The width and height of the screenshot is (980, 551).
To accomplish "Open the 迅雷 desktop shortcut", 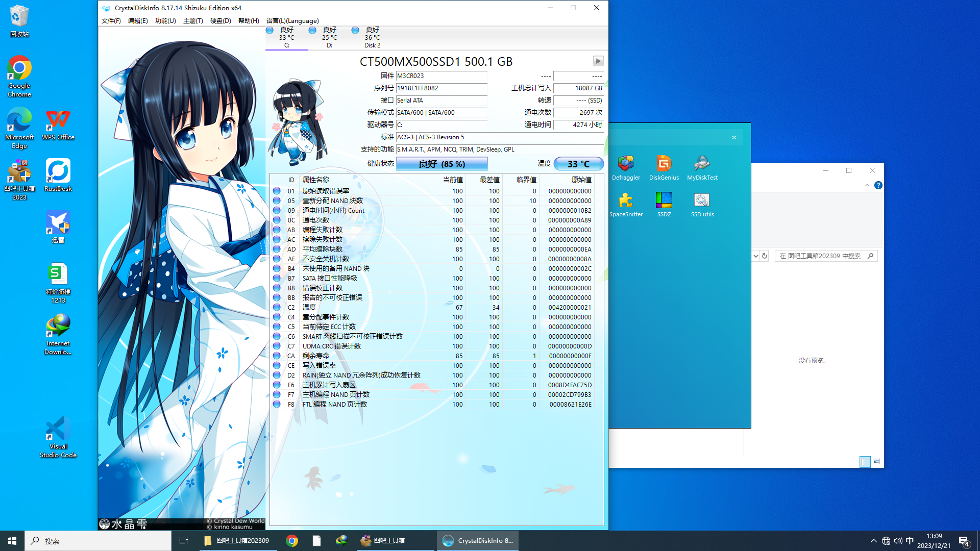I will tap(58, 227).
